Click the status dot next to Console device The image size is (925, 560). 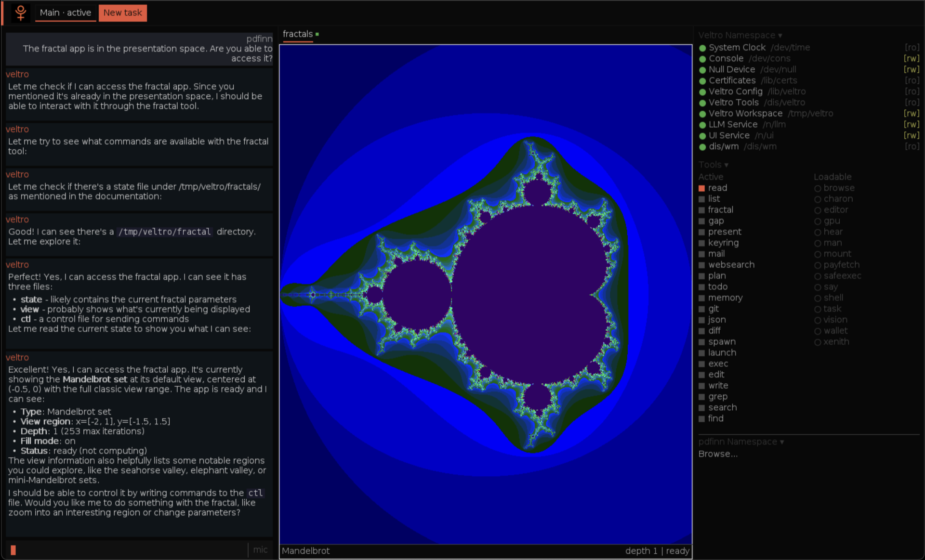(x=702, y=58)
